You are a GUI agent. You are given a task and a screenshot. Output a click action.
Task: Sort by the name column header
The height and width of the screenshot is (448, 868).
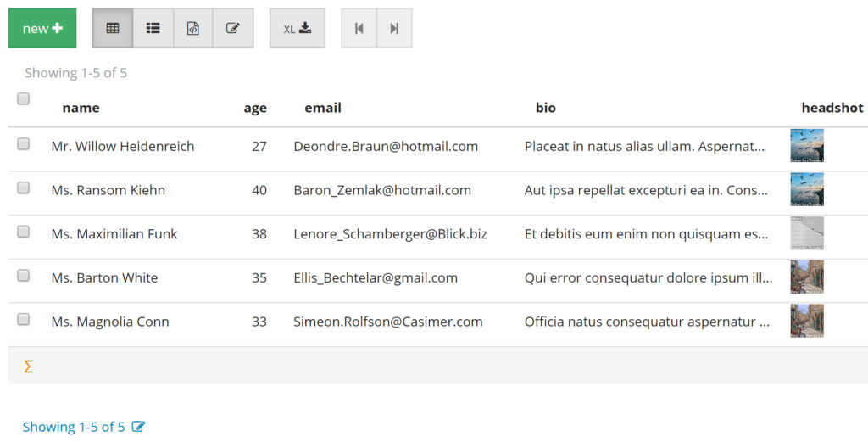81,108
